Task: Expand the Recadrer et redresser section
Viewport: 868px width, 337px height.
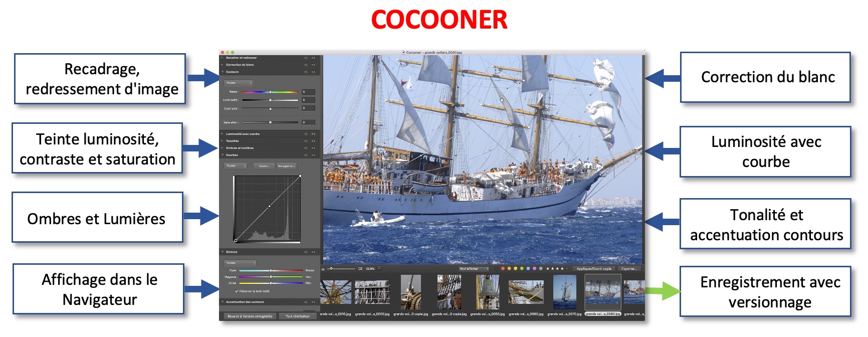Action: [222, 58]
